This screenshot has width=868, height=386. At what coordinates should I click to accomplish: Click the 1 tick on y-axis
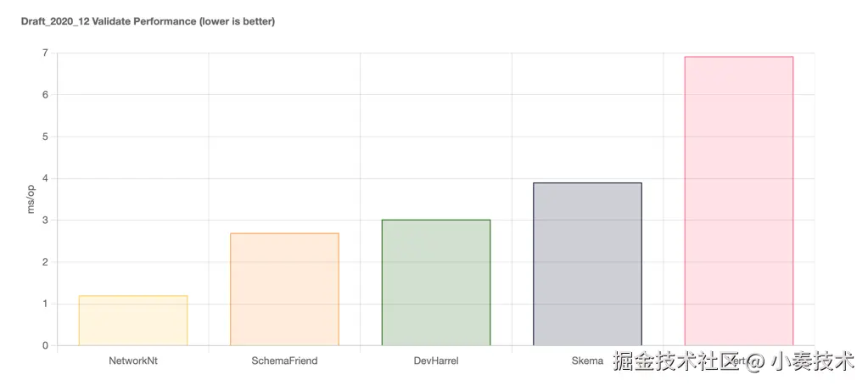(x=44, y=304)
